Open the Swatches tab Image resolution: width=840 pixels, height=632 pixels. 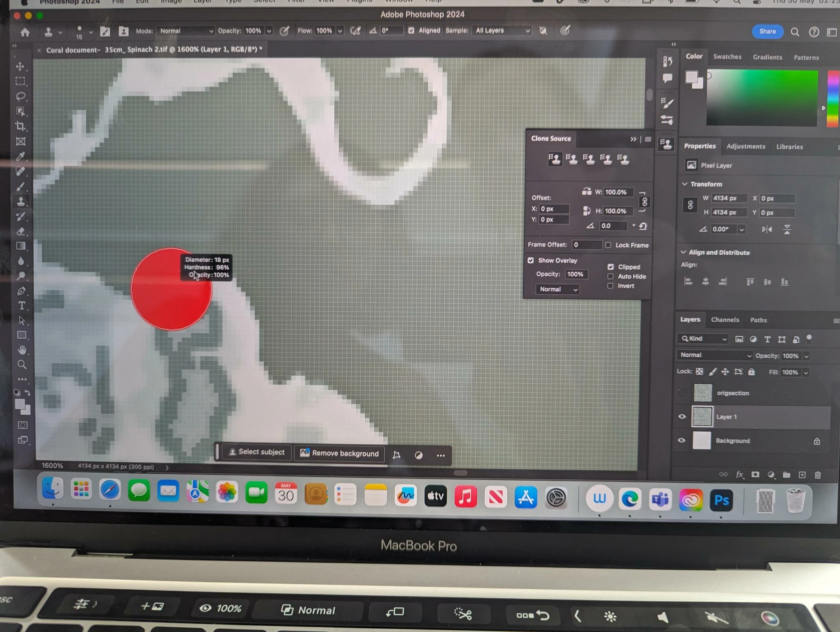[727, 57]
